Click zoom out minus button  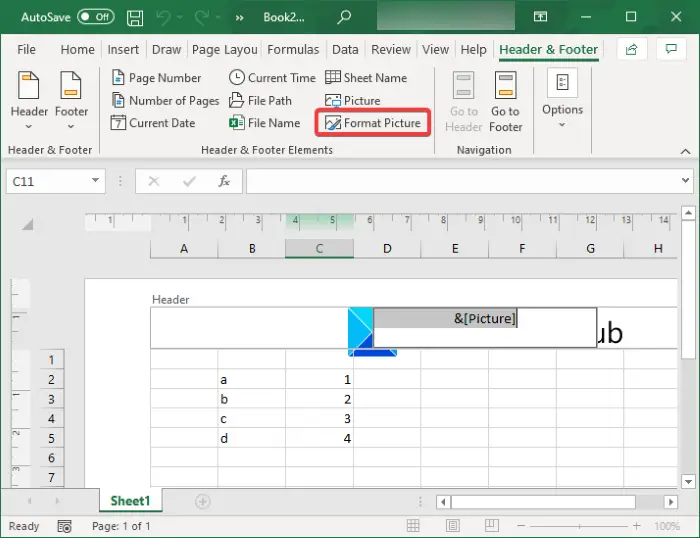(x=521, y=526)
